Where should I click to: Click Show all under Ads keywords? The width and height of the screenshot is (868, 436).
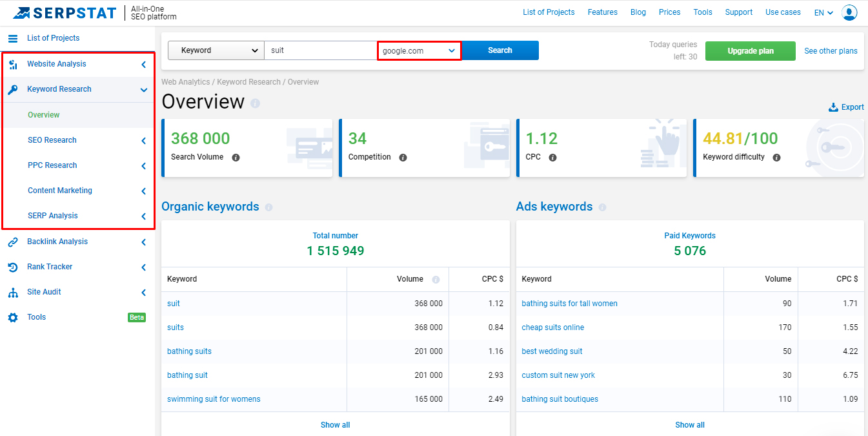pyautogui.click(x=690, y=425)
